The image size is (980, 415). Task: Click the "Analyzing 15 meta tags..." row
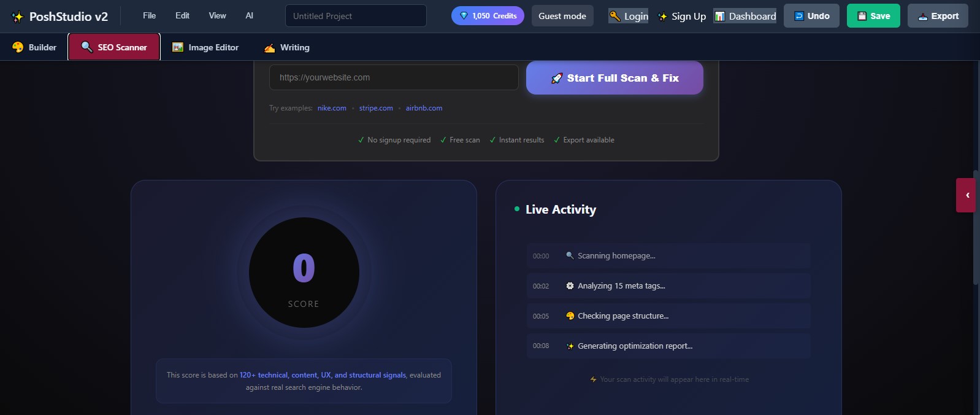668,286
